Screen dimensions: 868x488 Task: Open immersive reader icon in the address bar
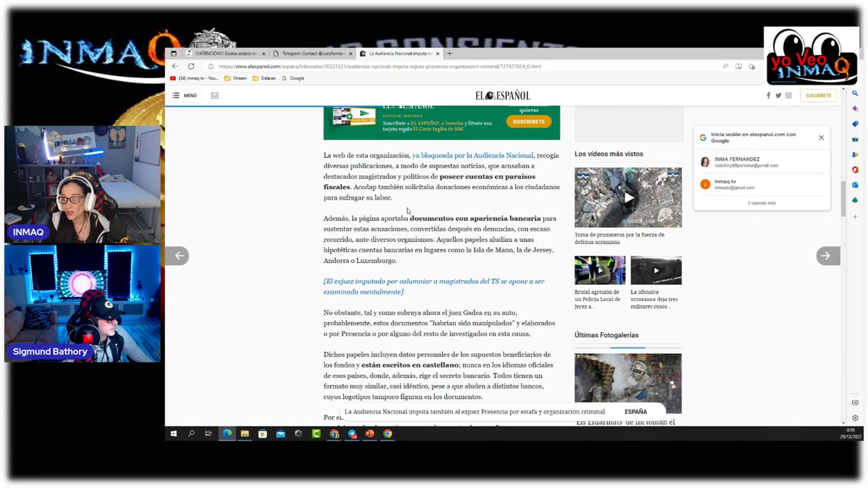click(738, 66)
